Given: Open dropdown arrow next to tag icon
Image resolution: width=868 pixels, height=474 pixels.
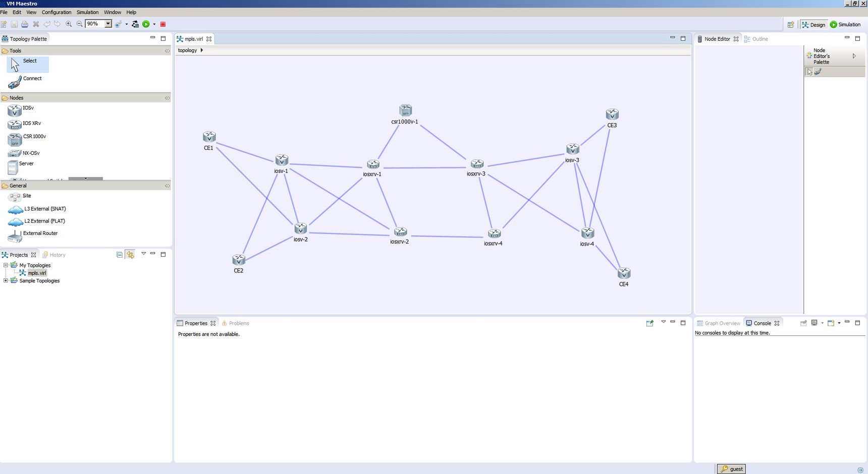Looking at the screenshot, I should (x=127, y=24).
